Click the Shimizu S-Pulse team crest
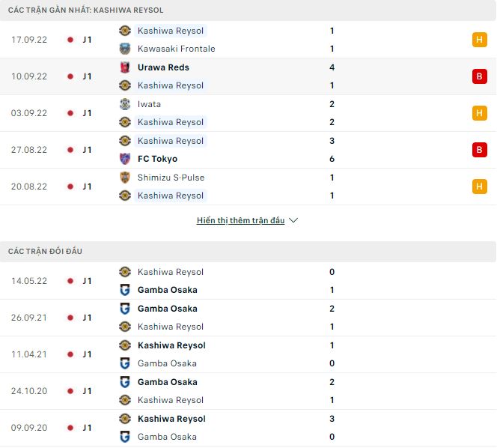Screen dimensions: 503x448 point(125,178)
